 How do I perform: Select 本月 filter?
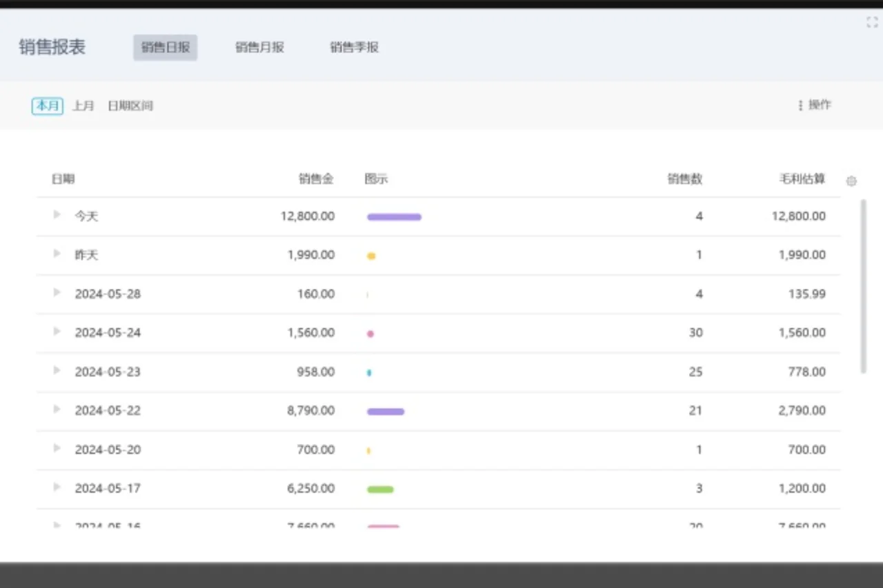tap(48, 105)
